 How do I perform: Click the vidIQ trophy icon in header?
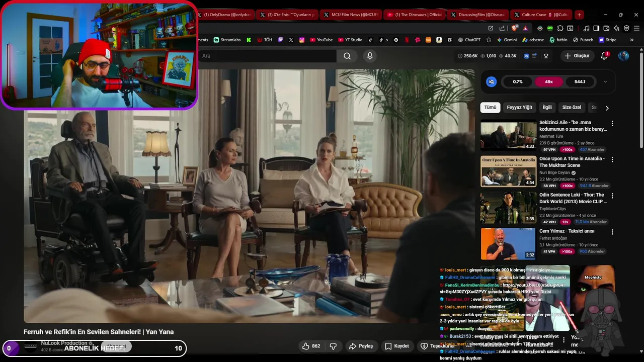pyautogui.click(x=546, y=56)
